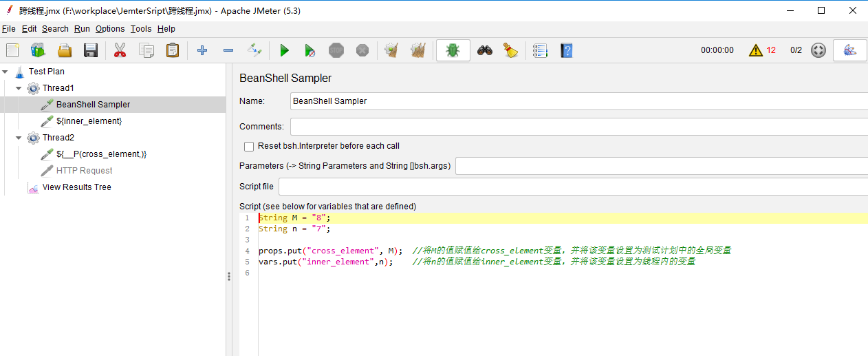Click the Comments input field
The image size is (868, 356).
tap(579, 127)
